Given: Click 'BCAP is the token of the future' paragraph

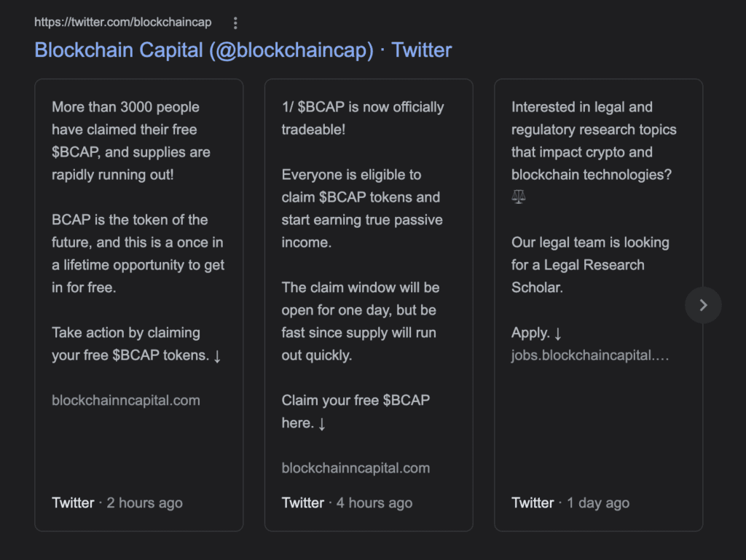Looking at the screenshot, I should click(138, 253).
